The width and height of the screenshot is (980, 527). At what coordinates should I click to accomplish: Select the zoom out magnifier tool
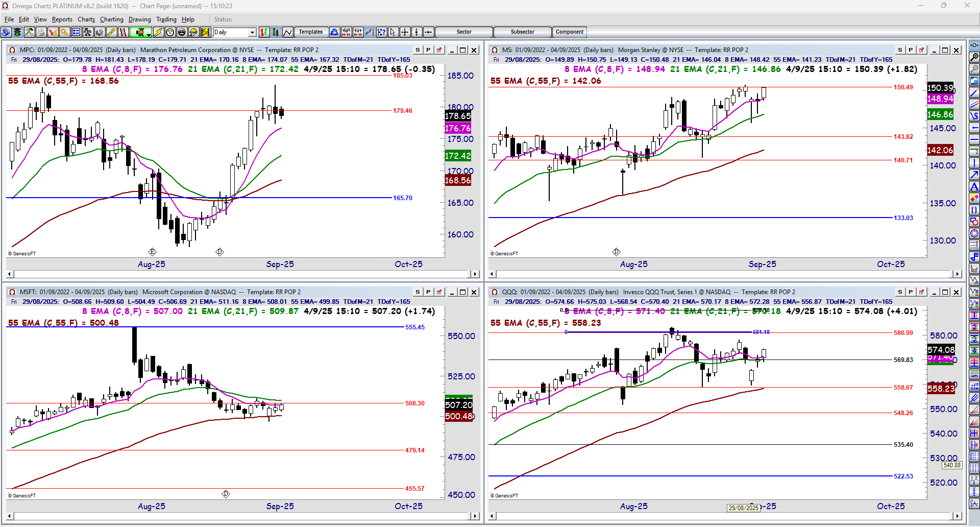tap(974, 69)
